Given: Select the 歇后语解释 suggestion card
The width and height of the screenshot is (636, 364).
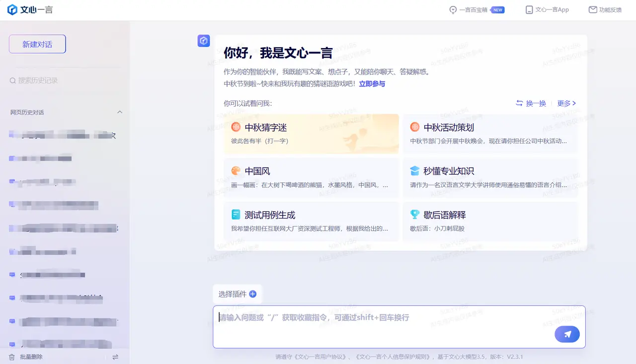Looking at the screenshot, I should 490,221.
